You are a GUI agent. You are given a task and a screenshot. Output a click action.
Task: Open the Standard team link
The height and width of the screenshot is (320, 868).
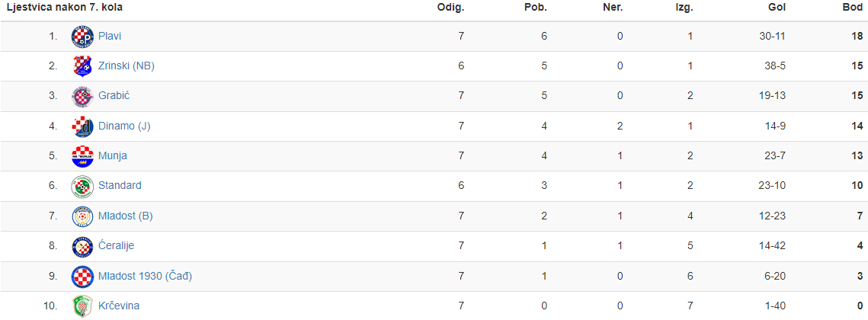(x=120, y=186)
